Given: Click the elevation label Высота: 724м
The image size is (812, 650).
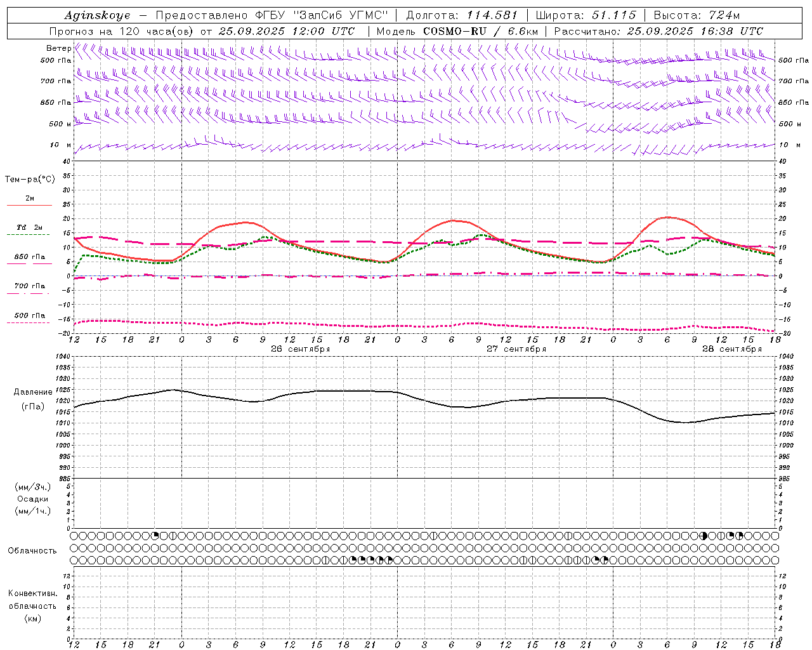Looking at the screenshot, I should pos(697,15).
